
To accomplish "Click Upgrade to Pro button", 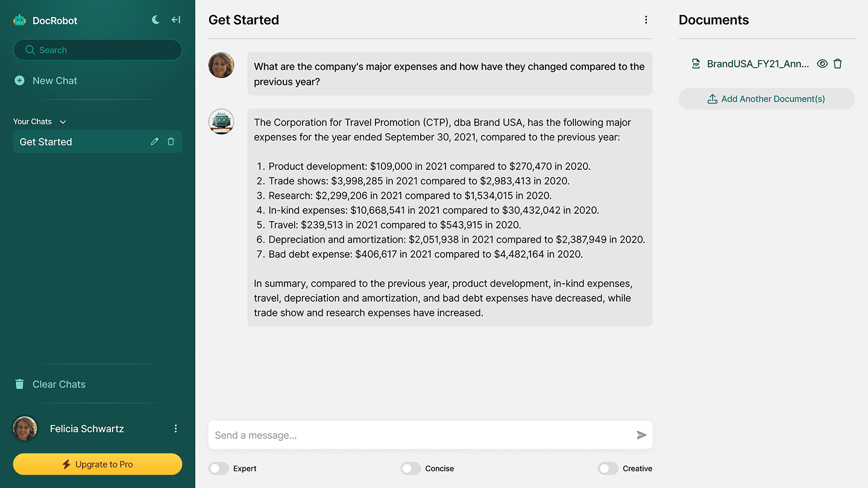I will (98, 464).
